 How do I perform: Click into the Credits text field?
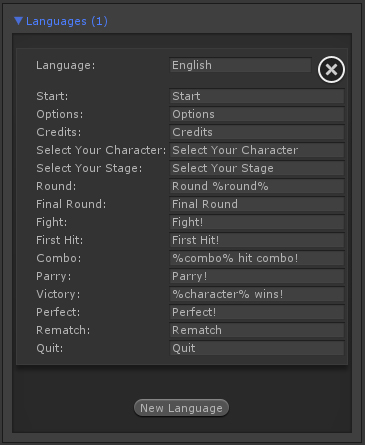pos(257,132)
